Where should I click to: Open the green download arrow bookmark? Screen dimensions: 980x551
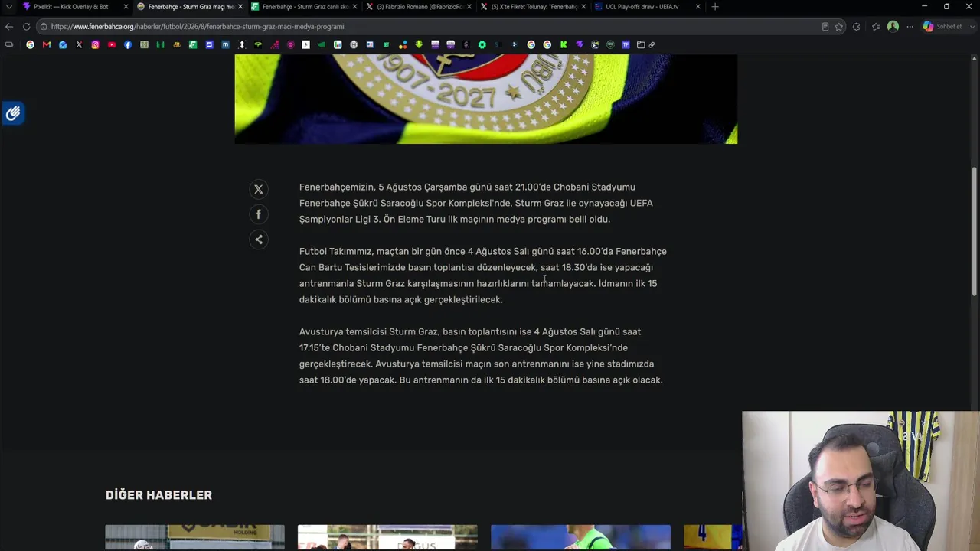point(419,44)
